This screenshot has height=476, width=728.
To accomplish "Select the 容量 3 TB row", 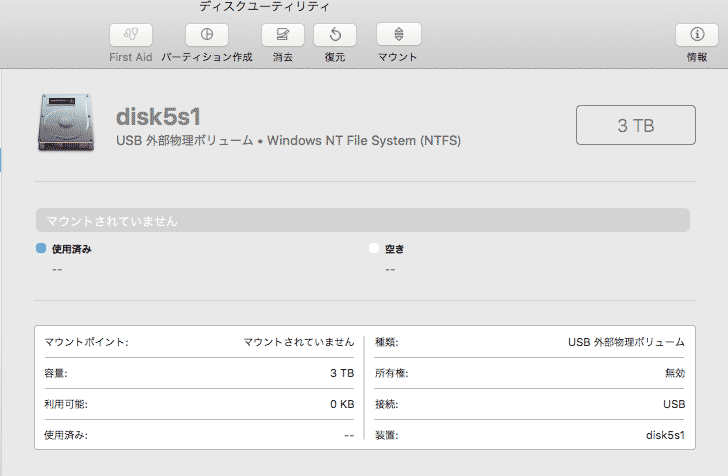I will (199, 373).
